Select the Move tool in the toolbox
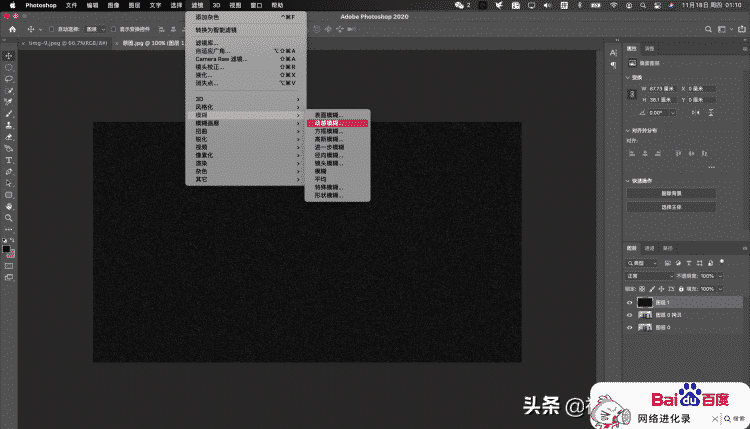 9,56
